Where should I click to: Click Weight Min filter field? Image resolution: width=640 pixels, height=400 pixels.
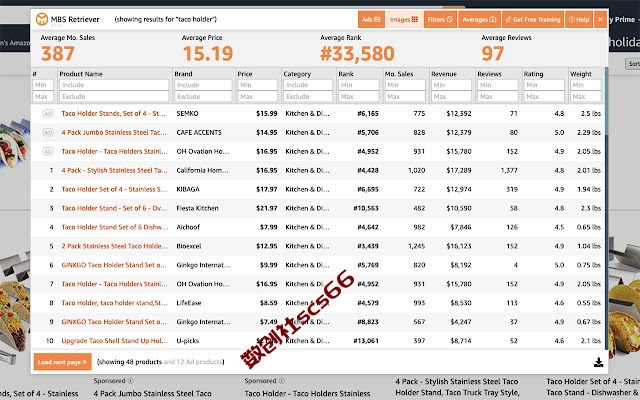pyautogui.click(x=586, y=85)
